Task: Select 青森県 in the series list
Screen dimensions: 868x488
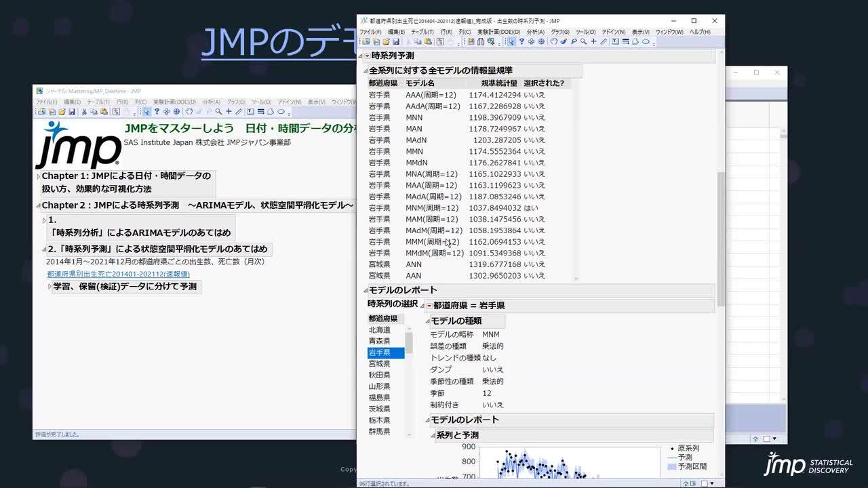Action: pos(380,341)
